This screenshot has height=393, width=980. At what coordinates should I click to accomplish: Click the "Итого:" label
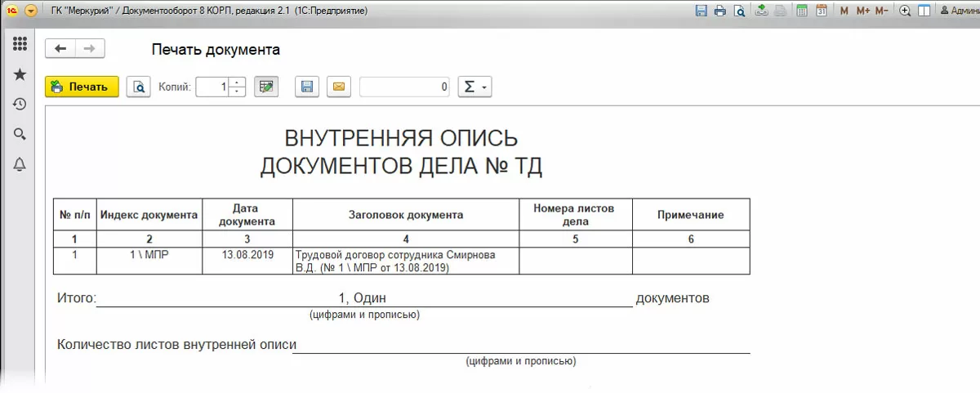click(x=77, y=298)
